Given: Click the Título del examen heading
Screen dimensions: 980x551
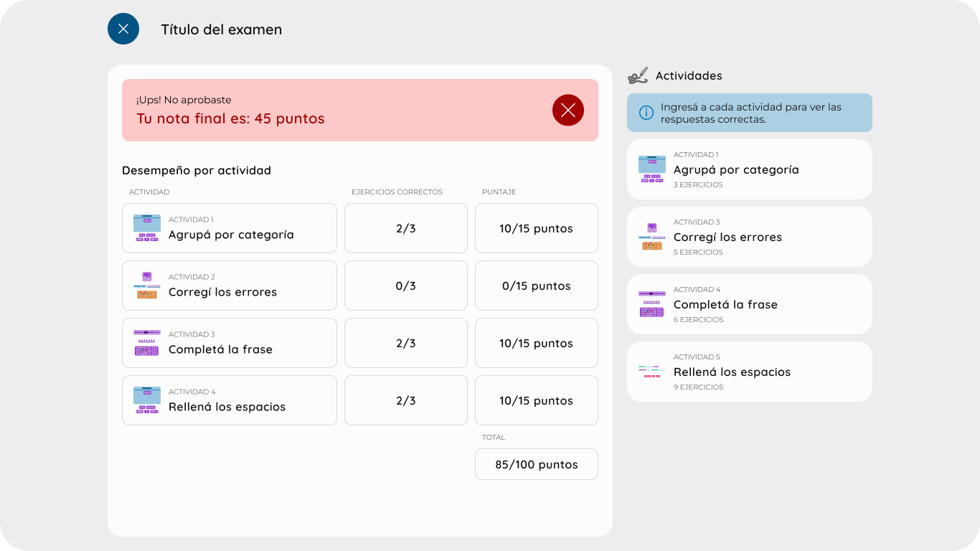Looking at the screenshot, I should (222, 29).
